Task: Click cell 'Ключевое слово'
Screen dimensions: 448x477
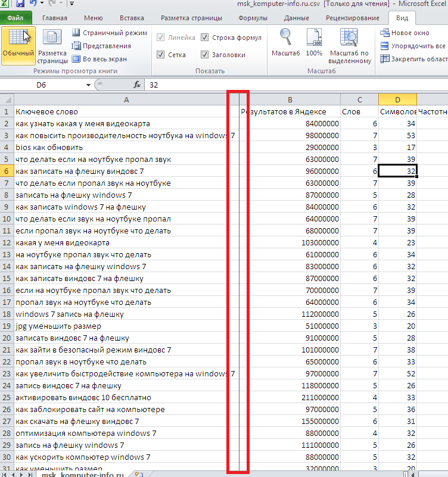Action: pyautogui.click(x=126, y=111)
